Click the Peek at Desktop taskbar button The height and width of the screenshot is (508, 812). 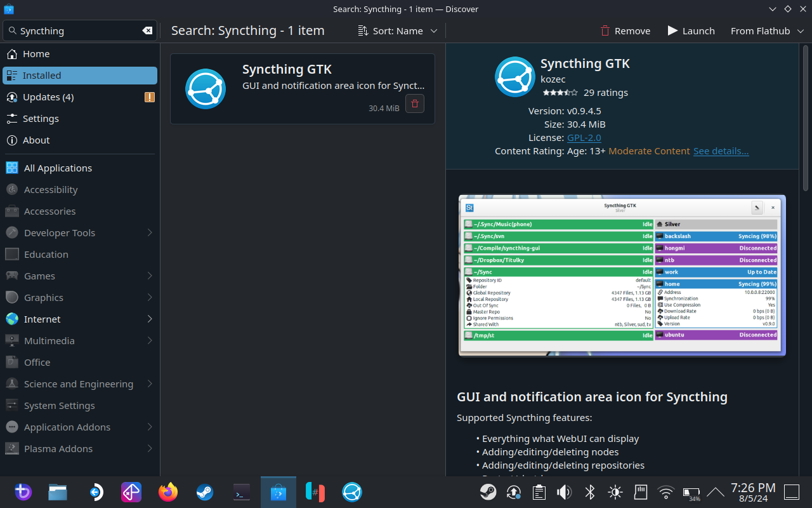pos(792,492)
